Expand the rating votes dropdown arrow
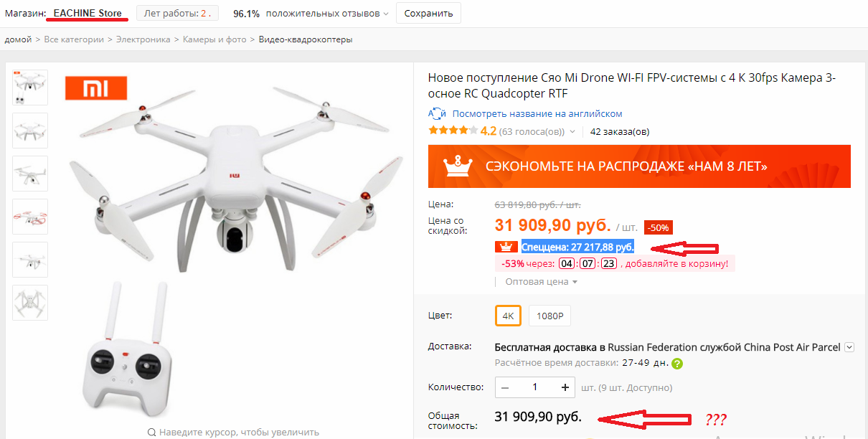 tap(572, 131)
